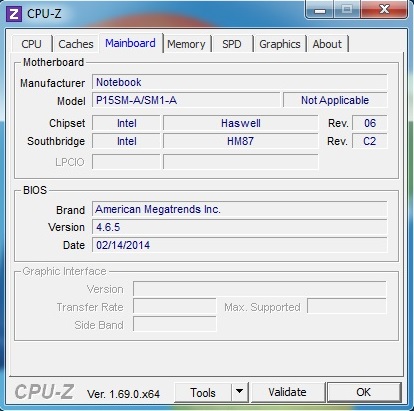This screenshot has height=411, width=414.
Task: Select the Manufacturer field showing Notebook
Action: click(240, 82)
